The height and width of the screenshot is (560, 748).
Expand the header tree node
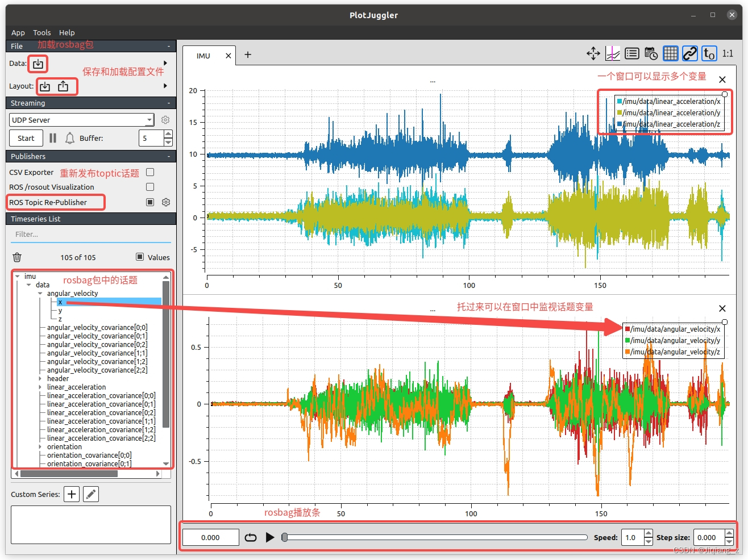[x=40, y=379]
